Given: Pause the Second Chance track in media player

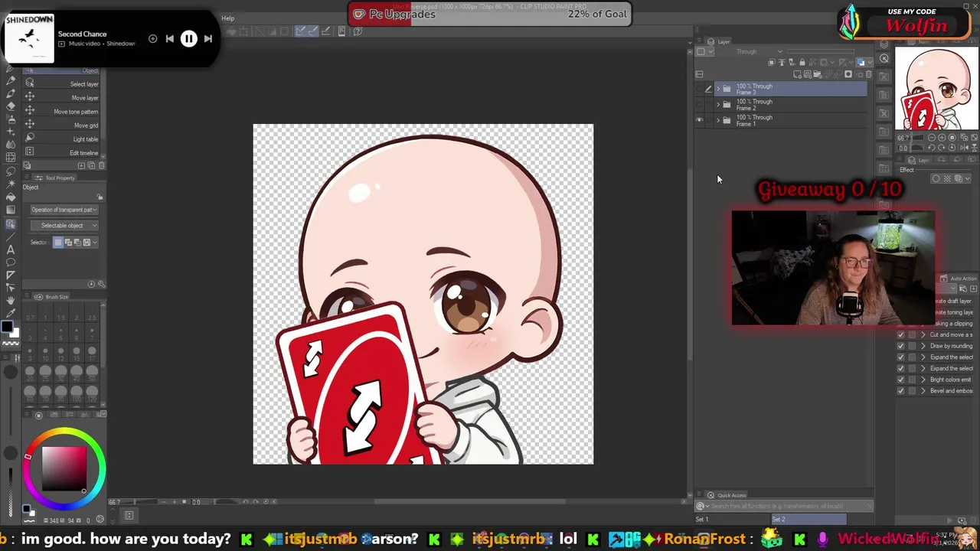Looking at the screenshot, I should (188, 38).
